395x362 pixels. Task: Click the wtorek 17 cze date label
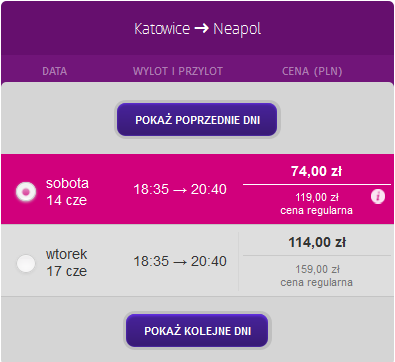click(x=67, y=263)
